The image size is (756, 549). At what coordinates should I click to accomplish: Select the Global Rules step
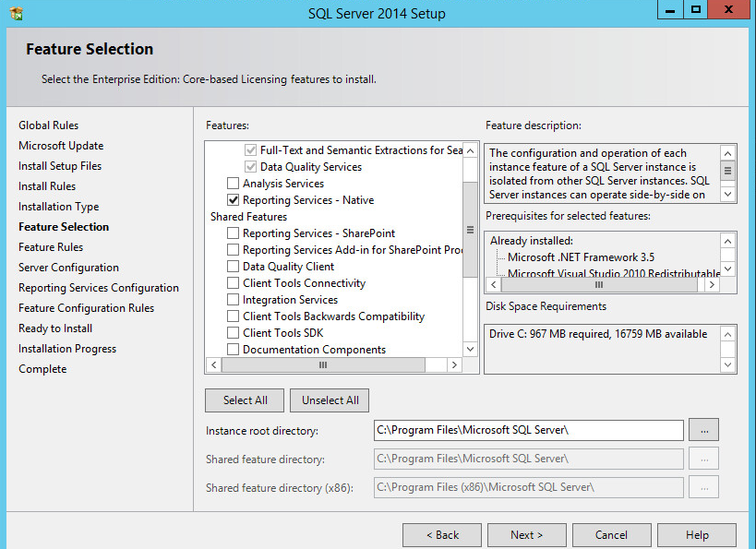[x=49, y=125]
